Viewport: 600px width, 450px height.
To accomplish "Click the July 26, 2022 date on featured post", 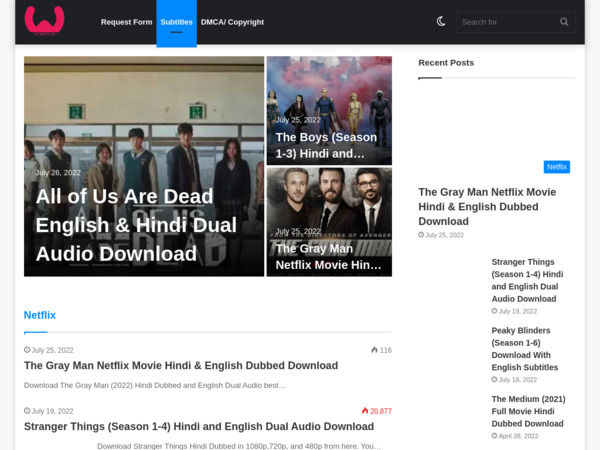I will click(x=58, y=173).
